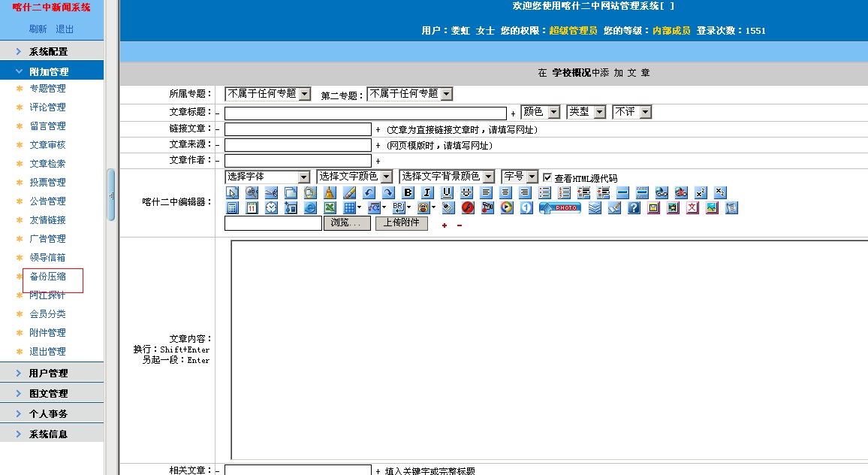Screen dimensions: 868x475
Task: Collapse the 附加管理 menu section
Action: point(52,71)
